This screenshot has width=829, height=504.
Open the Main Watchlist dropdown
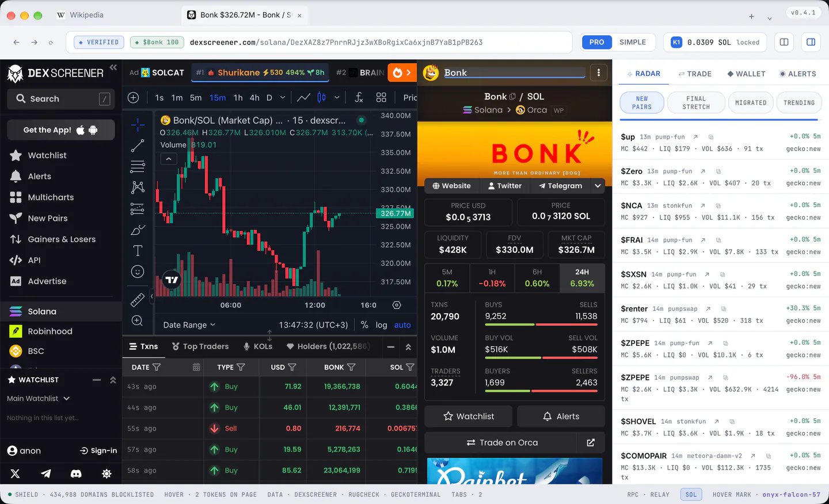coord(38,398)
